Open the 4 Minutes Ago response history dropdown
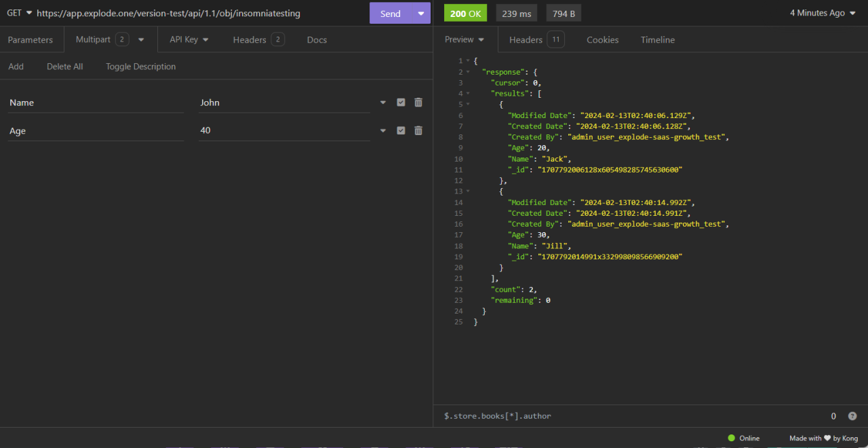The image size is (868, 448). point(821,12)
